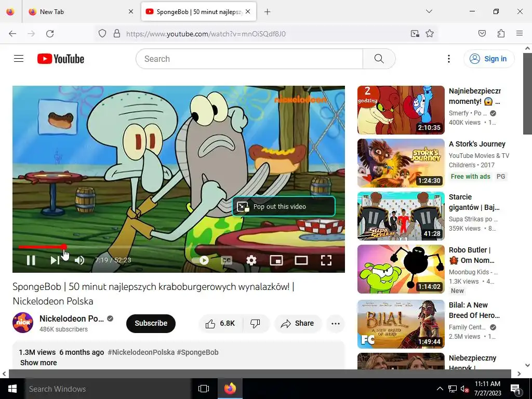Toggle closed captions CC button
Viewport: 532px width, 399px height.
point(227,260)
